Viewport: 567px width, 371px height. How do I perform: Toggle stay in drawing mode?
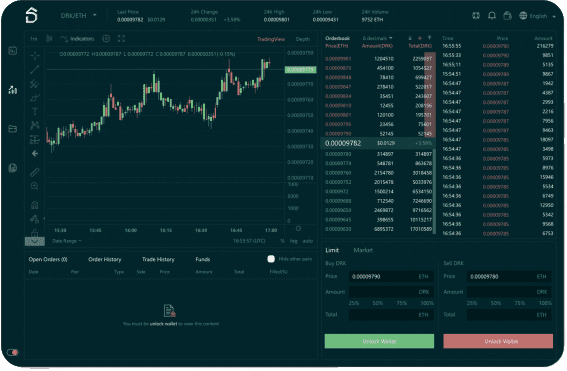35,219
